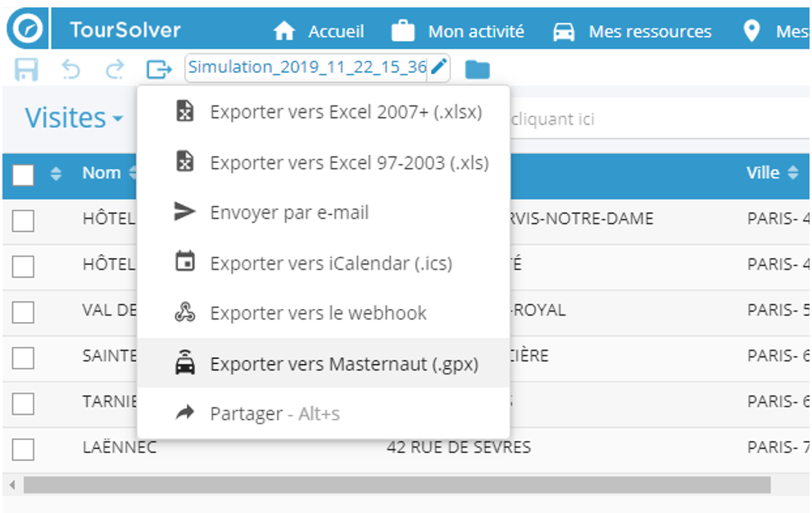Toggle the select-all checkbox in table header
The height and width of the screenshot is (513, 812).
[23, 175]
